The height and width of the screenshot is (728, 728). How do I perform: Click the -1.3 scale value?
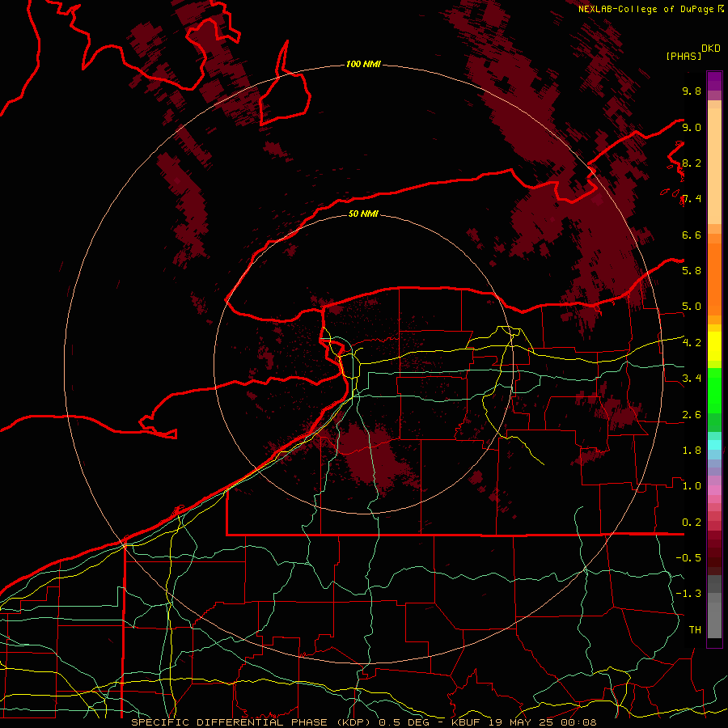coord(688,594)
